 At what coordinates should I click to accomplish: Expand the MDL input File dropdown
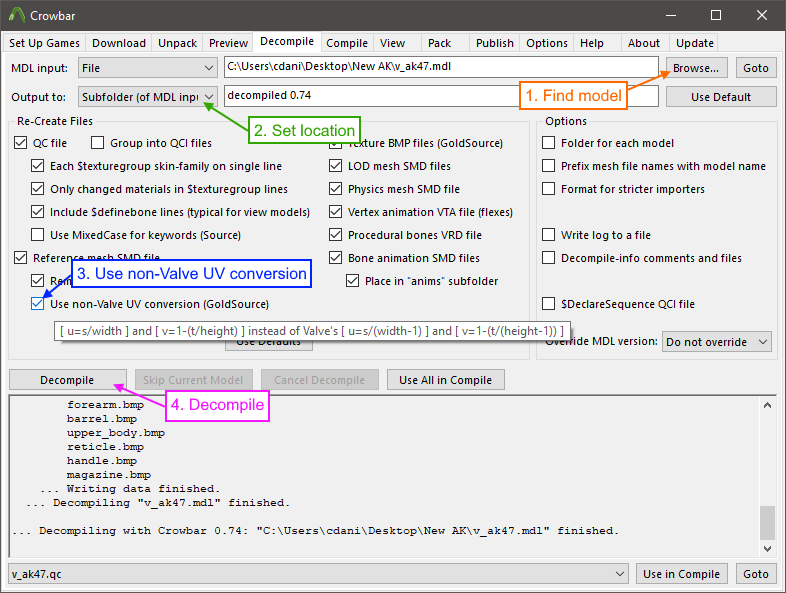[147, 68]
